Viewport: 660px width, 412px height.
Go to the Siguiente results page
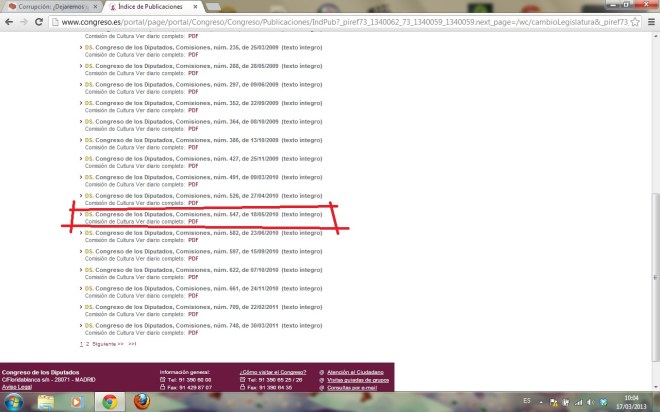(106, 343)
